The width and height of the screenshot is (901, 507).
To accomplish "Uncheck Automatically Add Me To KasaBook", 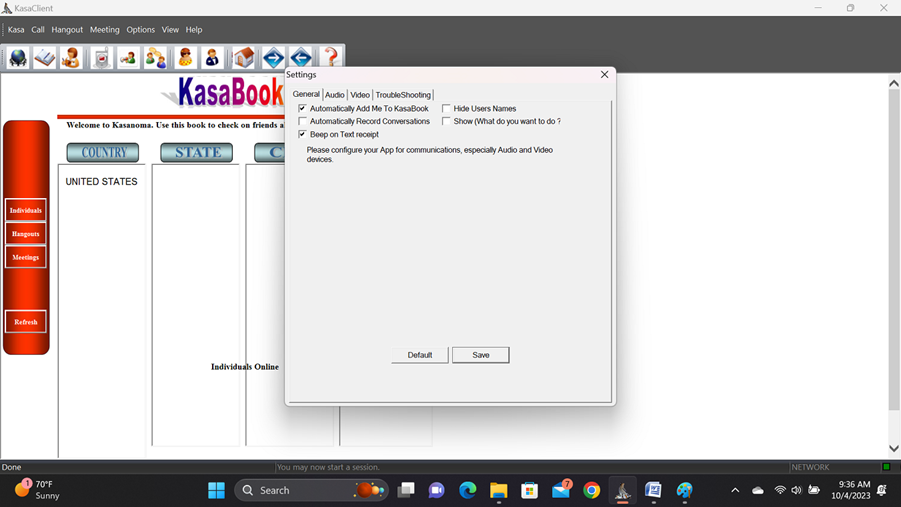I will (302, 108).
